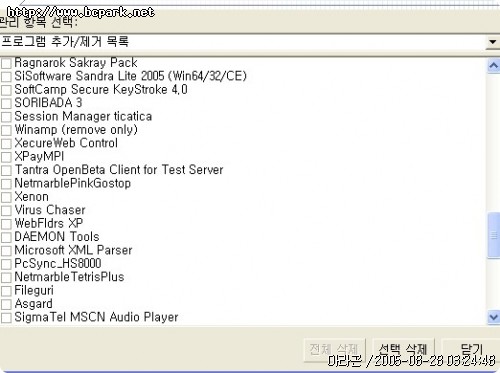Select the Microsoft XML Parser checkbox
Screen dimensions: 500x373
(x=6, y=250)
